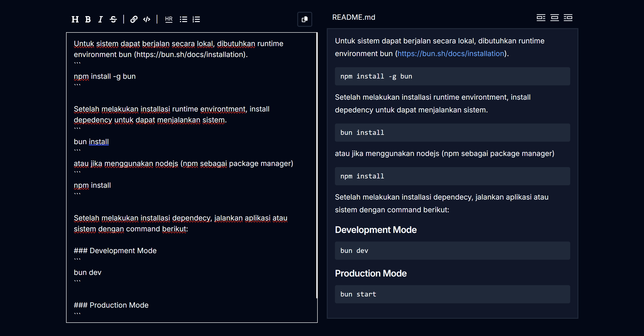The width and height of the screenshot is (644, 336).
Task: Click the 'Development Mode' heading in the preview
Action: [x=376, y=230]
